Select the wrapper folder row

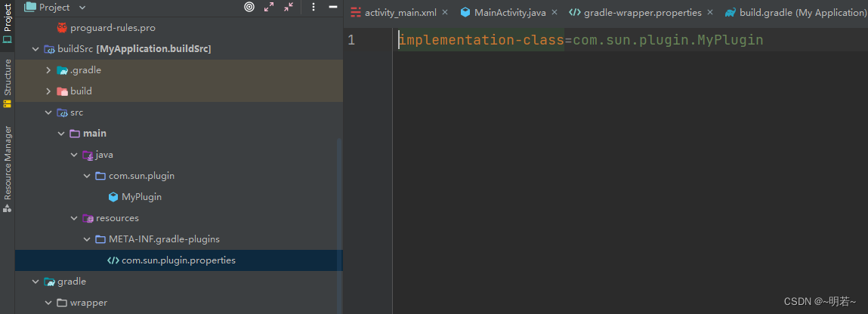[179, 303]
